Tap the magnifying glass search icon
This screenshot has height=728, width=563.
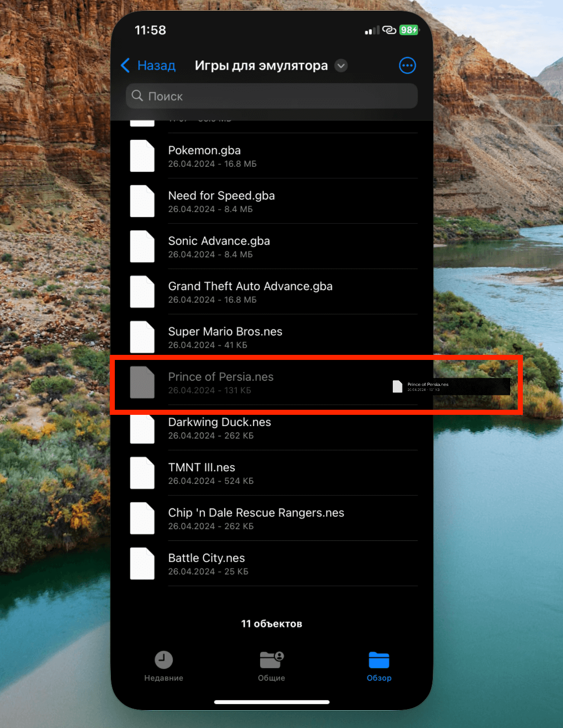click(137, 96)
